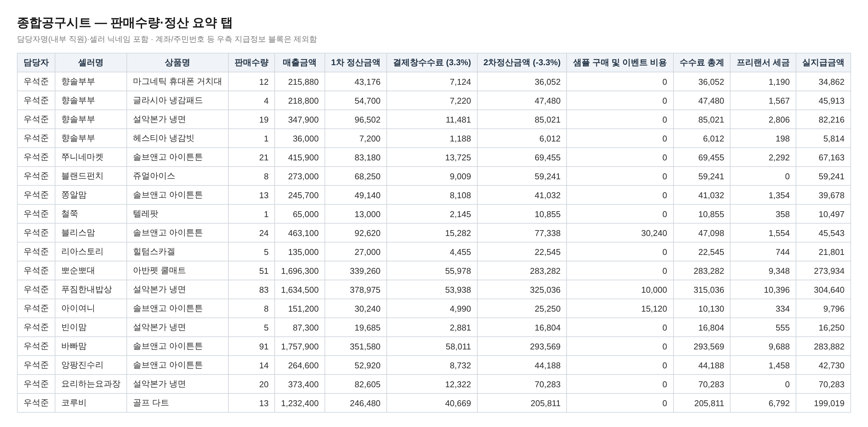The image size is (868, 427).
Task: Select the 쭈니네마켓 seller cell
Action: point(91,157)
